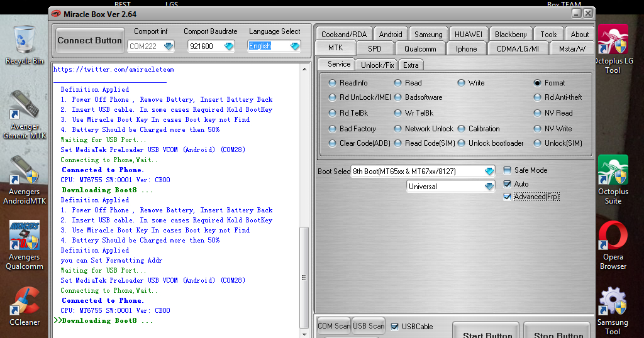This screenshot has height=338, width=644.
Task: Launch Avengers Qualcomm shortcut
Action: pyautogui.click(x=25, y=245)
